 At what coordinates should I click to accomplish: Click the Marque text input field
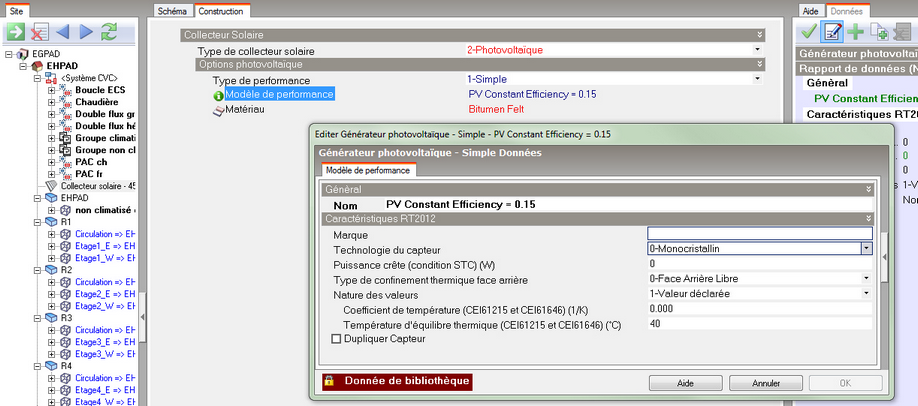tap(759, 234)
